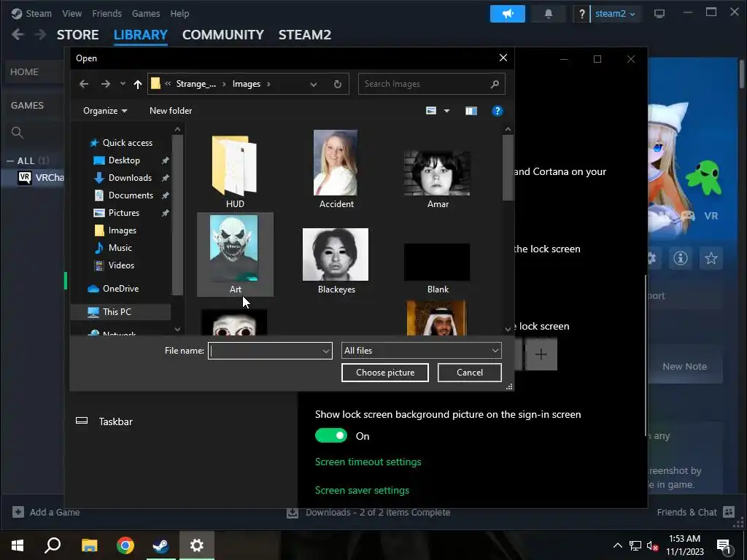Change the view layout icon
This screenshot has width=747, height=560.
click(x=431, y=111)
